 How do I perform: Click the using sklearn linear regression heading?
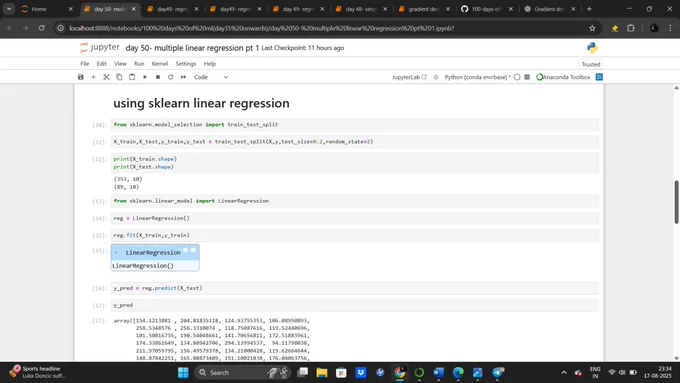click(201, 103)
